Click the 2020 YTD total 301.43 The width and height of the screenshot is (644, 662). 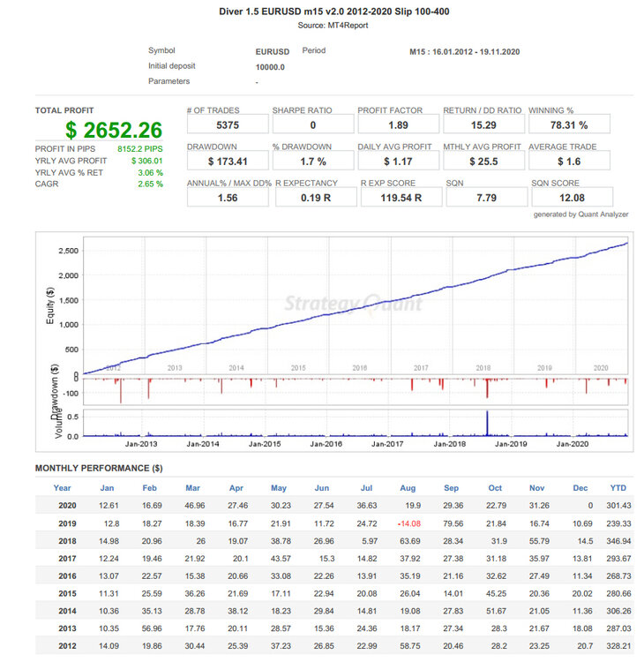618,506
